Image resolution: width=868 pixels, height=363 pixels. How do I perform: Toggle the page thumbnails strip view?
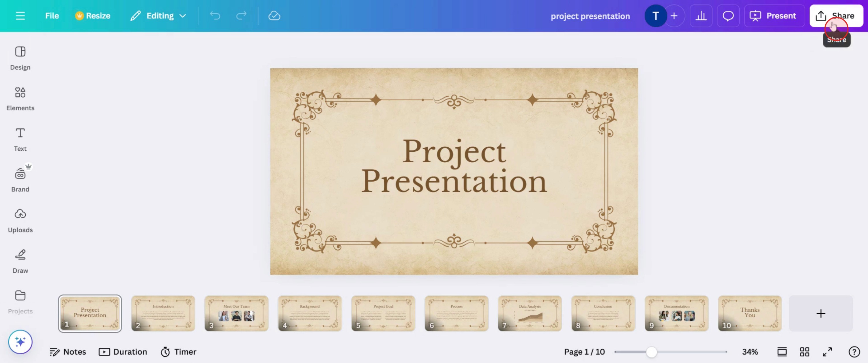tap(782, 352)
